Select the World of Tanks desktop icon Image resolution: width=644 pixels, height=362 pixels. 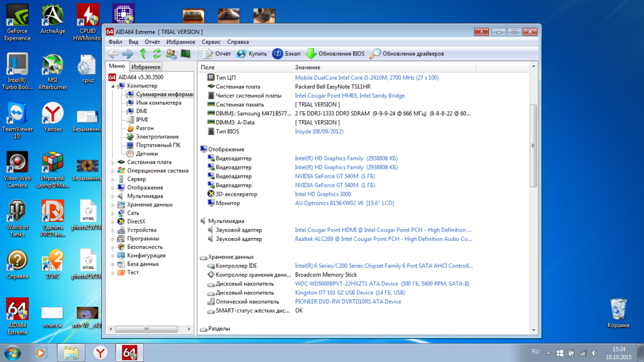pos(17,219)
